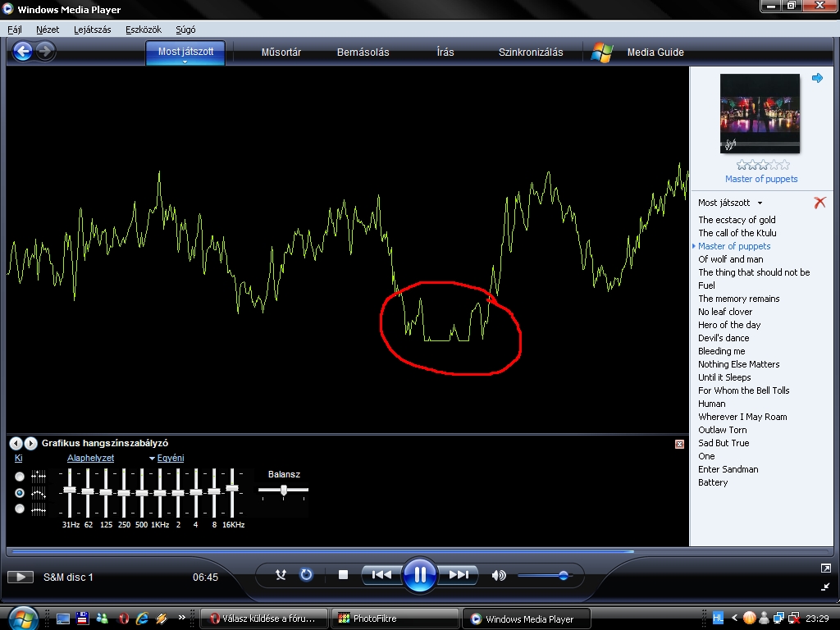Pause the current song
This screenshot has width=840, height=630.
[419, 575]
